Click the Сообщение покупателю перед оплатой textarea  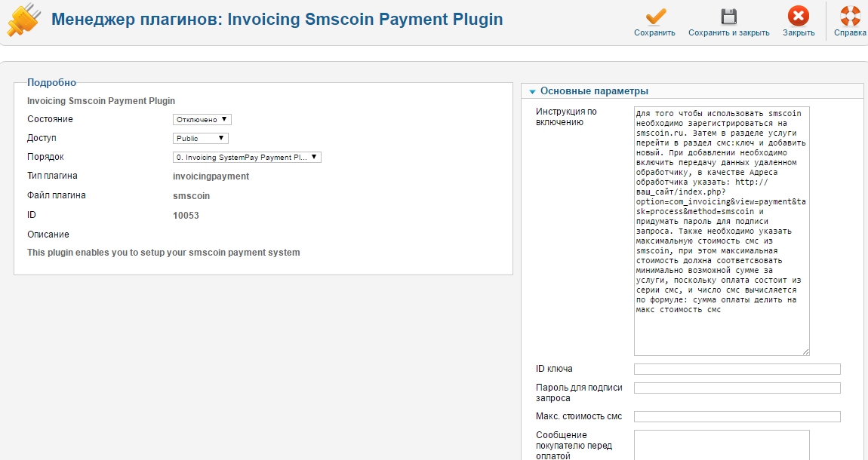(x=722, y=445)
